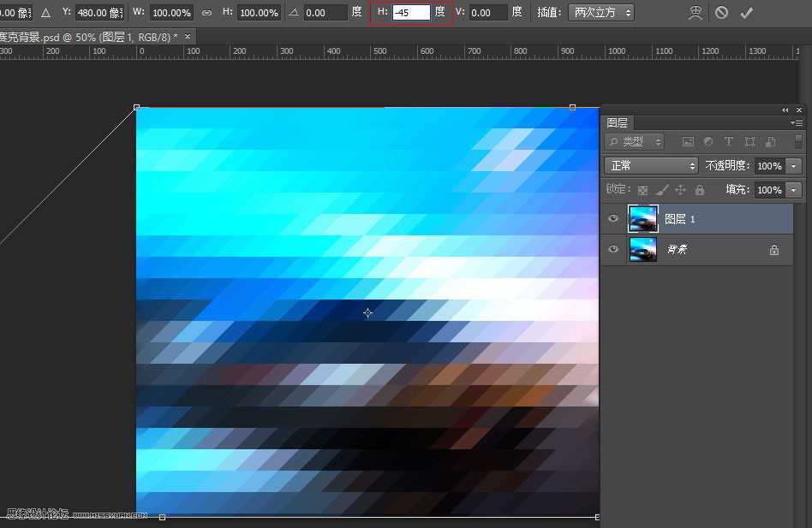Lock transparent pixels icon
This screenshot has height=528, width=812.
point(642,190)
